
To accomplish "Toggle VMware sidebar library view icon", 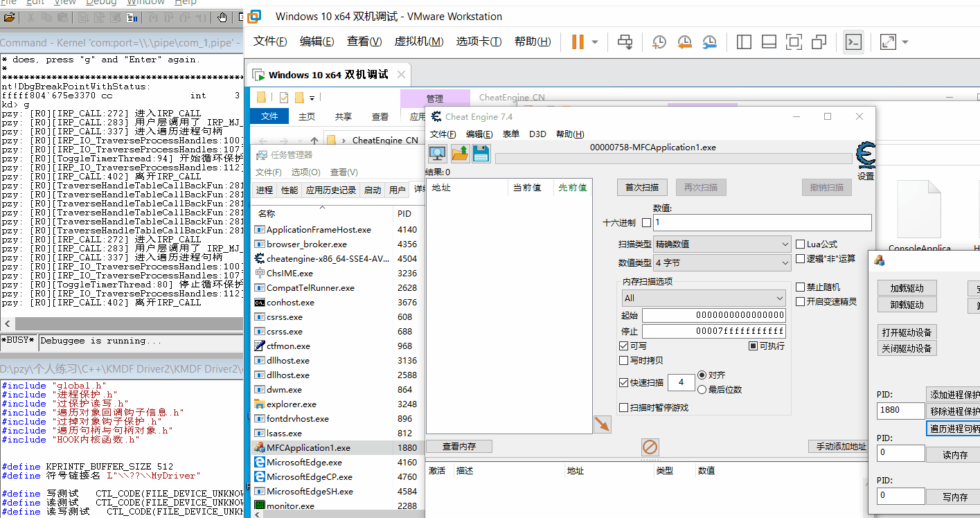I will click(744, 42).
